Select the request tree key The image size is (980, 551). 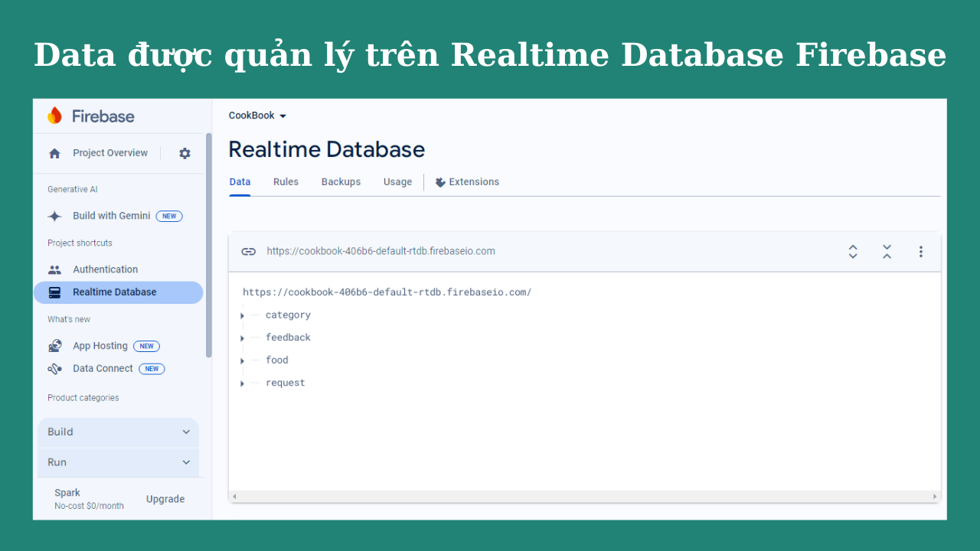point(285,383)
